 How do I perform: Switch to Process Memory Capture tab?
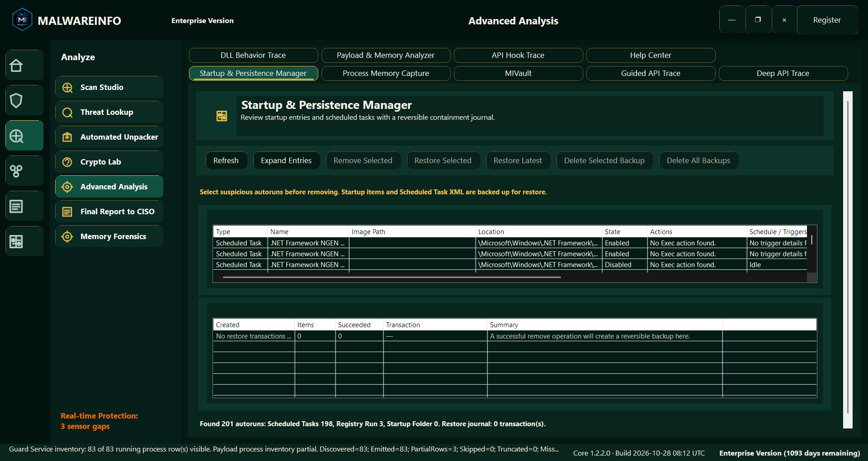(x=386, y=73)
